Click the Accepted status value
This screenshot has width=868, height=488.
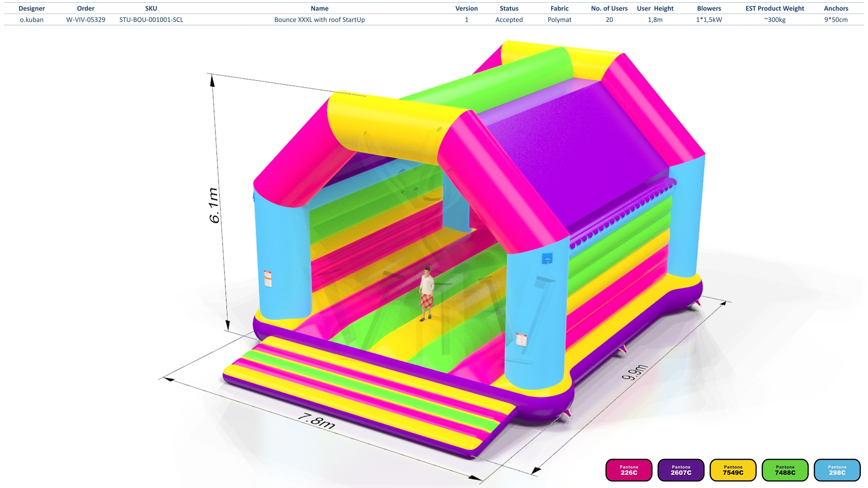(x=509, y=19)
